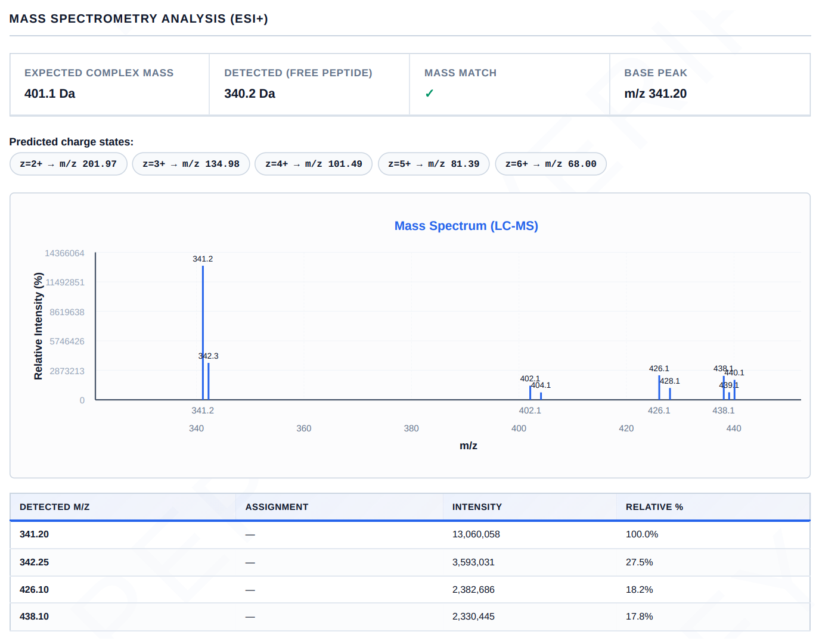Choose the z=4+ m/z 101.49 chip
Viewport: 816px width, 644px height.
[x=314, y=164]
